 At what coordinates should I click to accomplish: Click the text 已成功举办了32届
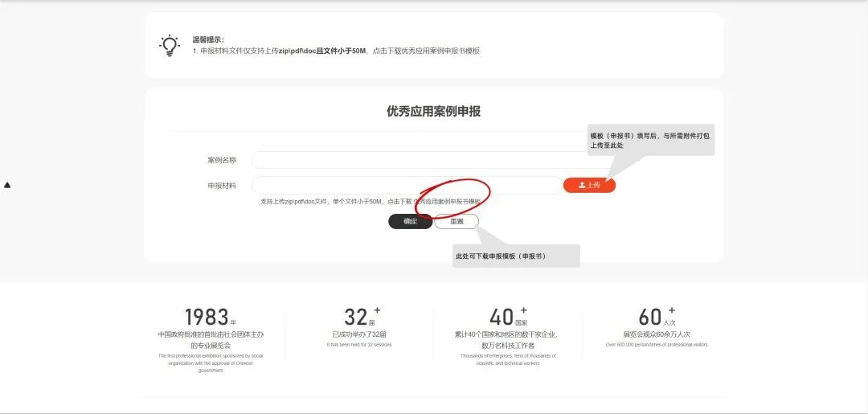click(x=359, y=334)
